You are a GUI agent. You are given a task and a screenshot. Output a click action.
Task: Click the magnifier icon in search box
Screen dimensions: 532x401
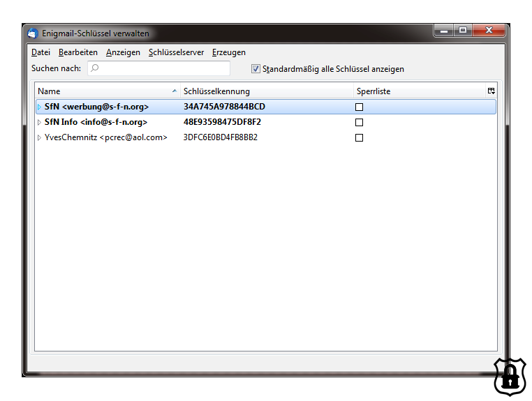(x=95, y=68)
